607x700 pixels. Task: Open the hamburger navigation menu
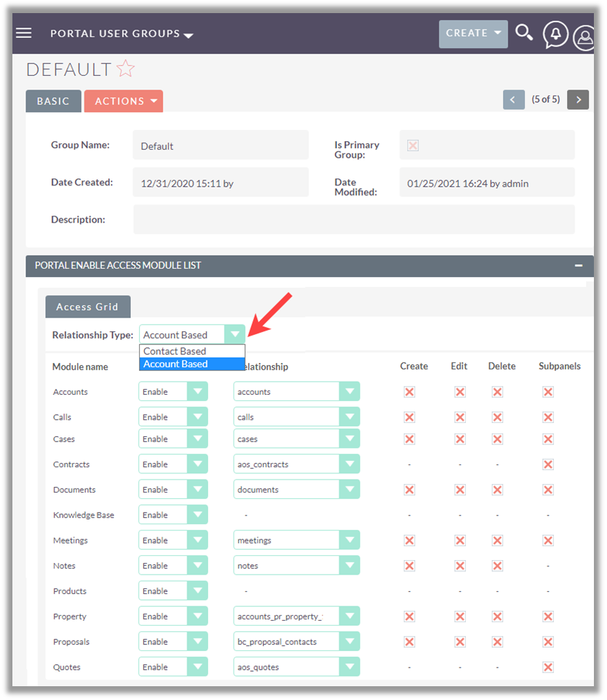23,33
